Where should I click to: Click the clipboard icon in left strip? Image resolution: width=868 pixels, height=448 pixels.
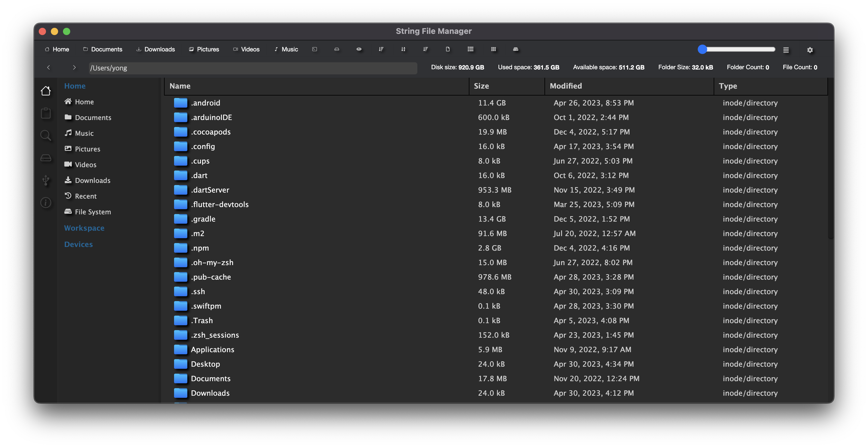[x=46, y=113]
